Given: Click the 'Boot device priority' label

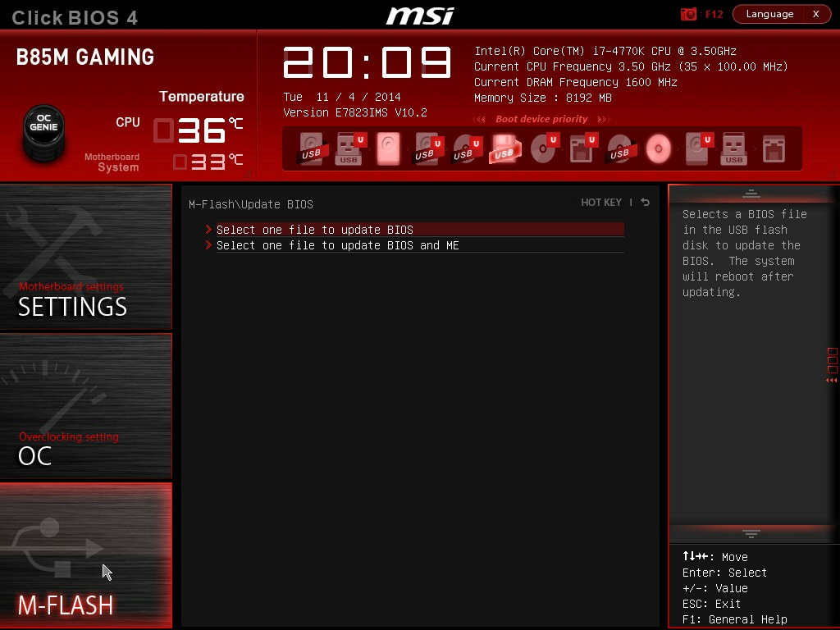Looking at the screenshot, I should [x=541, y=119].
